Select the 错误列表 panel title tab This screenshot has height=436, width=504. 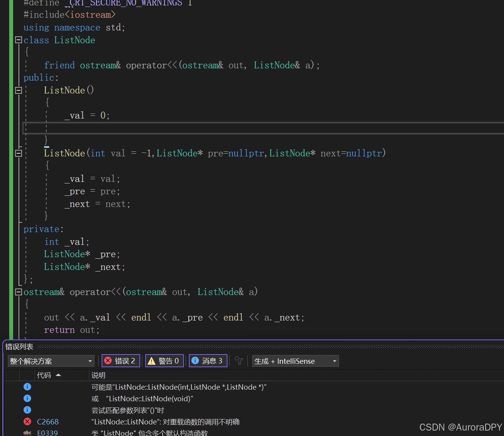tap(19, 346)
